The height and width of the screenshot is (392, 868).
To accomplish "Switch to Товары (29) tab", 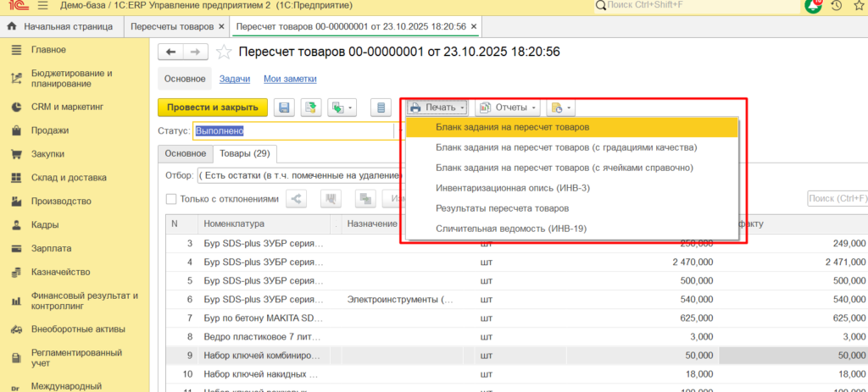I will (245, 153).
